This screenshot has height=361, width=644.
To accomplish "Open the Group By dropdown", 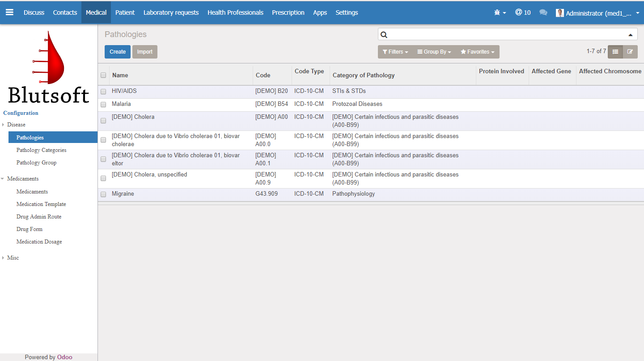I will [x=434, y=52].
